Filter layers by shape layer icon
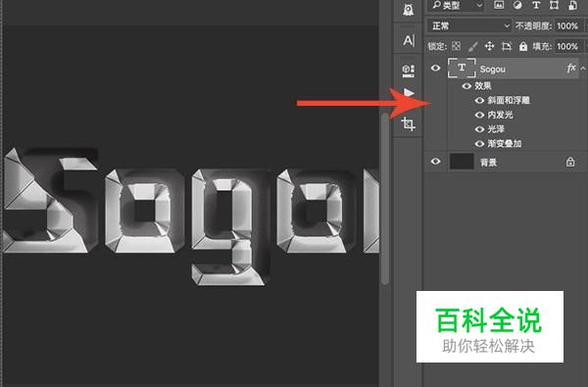 point(554,5)
